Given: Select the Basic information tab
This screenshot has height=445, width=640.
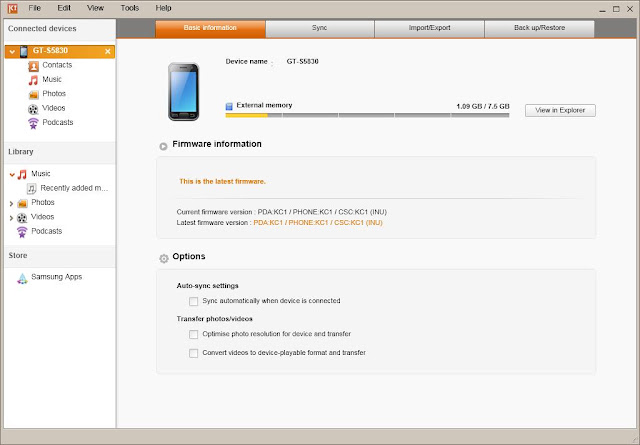Looking at the screenshot, I should tap(210, 28).
